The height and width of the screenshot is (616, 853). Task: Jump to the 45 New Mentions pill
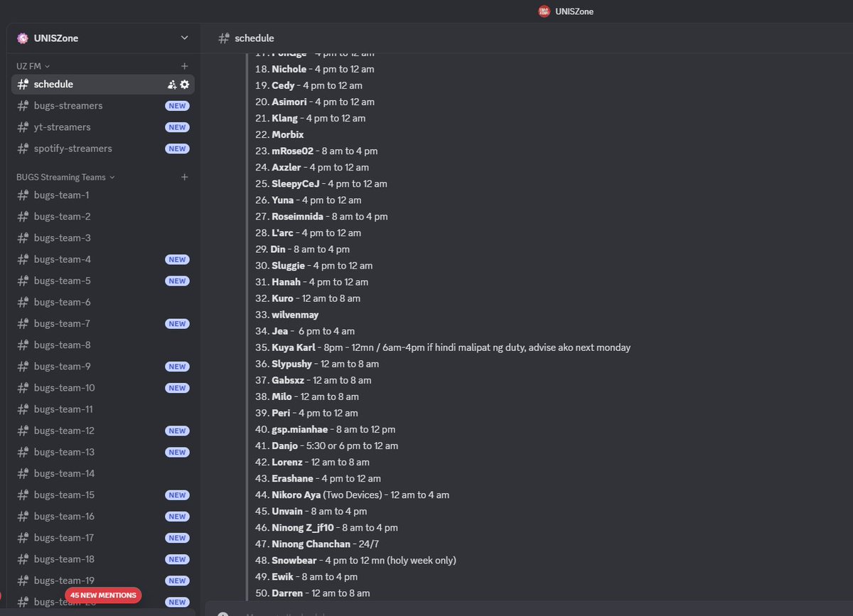click(103, 595)
